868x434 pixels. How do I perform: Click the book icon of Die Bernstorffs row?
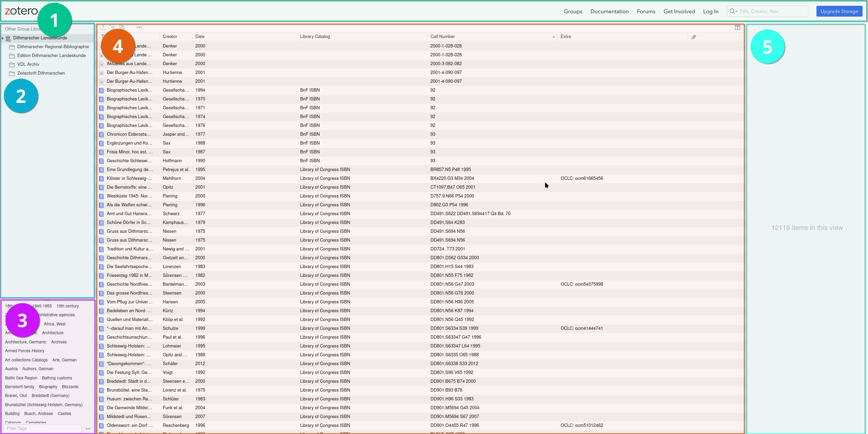(101, 187)
